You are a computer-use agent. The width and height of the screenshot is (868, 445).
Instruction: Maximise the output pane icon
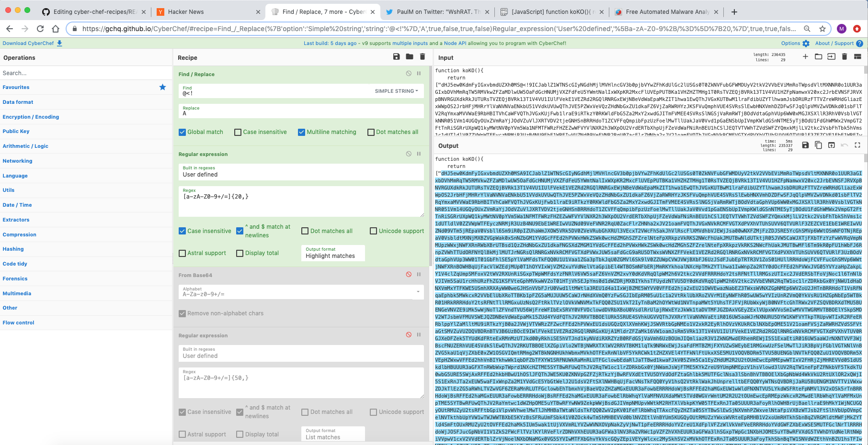[857, 145]
